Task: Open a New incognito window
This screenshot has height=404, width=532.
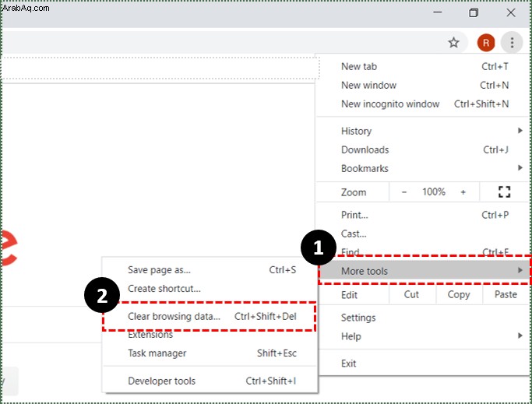Action: tap(423, 104)
